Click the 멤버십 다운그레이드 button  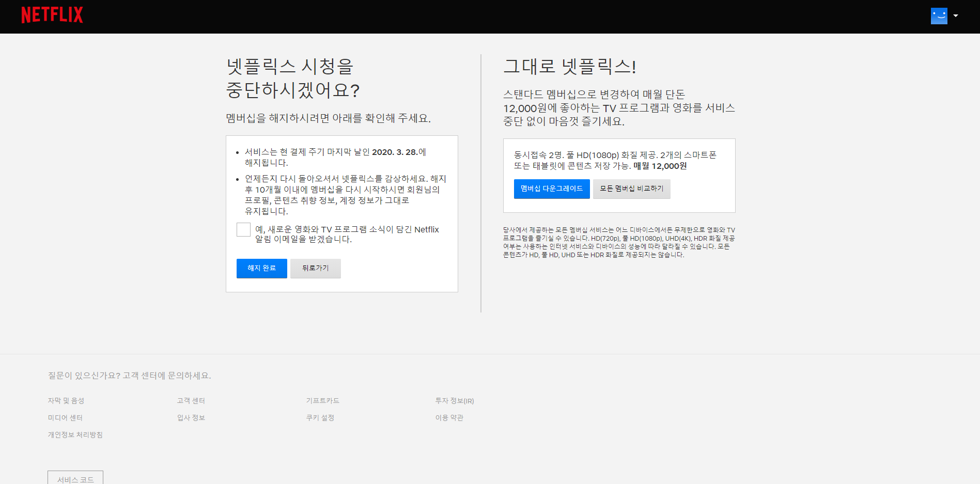[552, 189]
